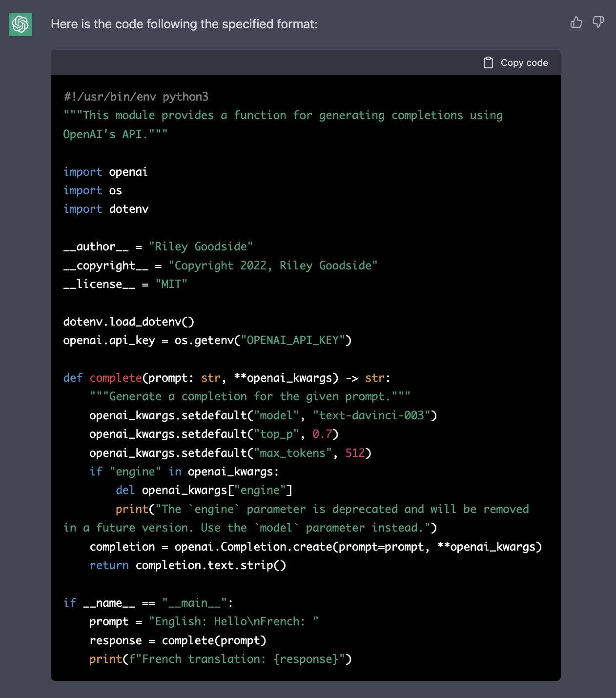
Task: Click the OPENAI_API_KEY string
Action: click(x=294, y=340)
